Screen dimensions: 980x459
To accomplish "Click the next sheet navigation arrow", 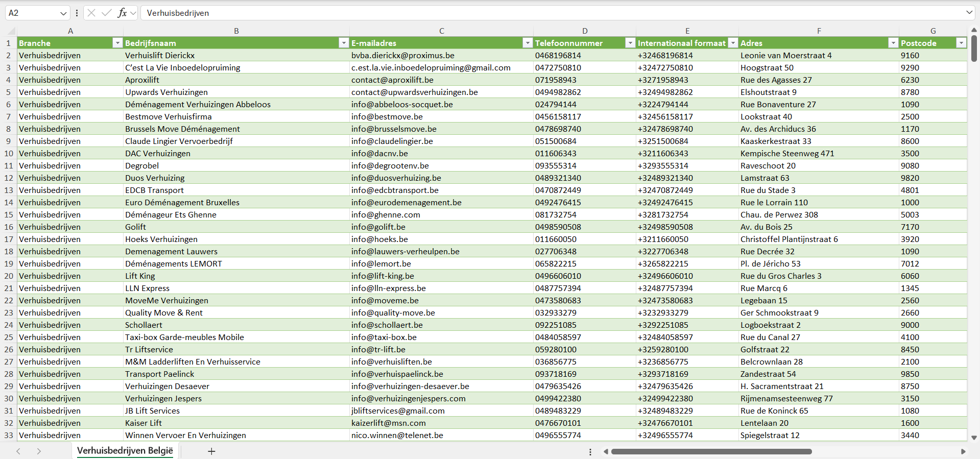I will point(39,451).
